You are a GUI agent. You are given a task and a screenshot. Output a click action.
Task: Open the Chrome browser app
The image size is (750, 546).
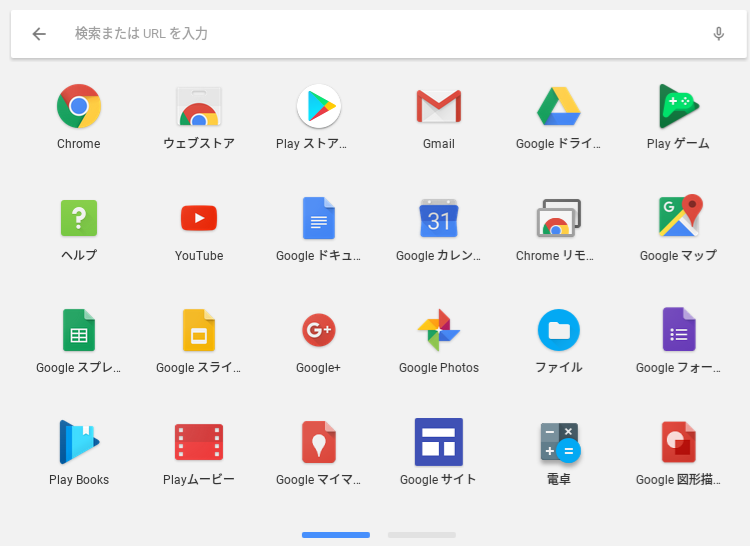tap(78, 106)
